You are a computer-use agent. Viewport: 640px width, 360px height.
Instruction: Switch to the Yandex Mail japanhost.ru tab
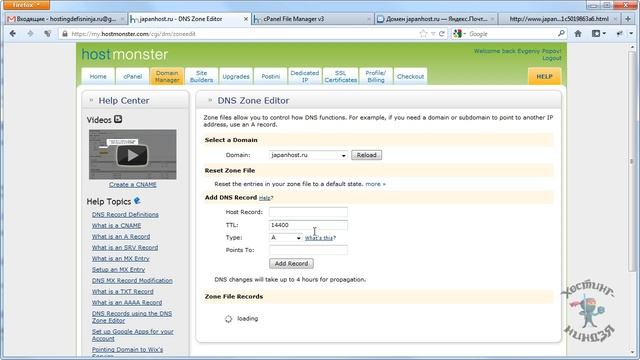(x=436, y=19)
